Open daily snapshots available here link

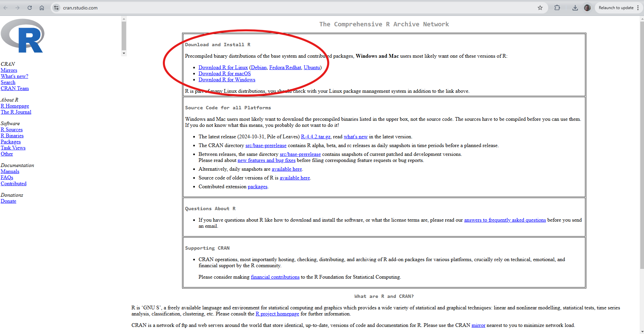tap(287, 169)
